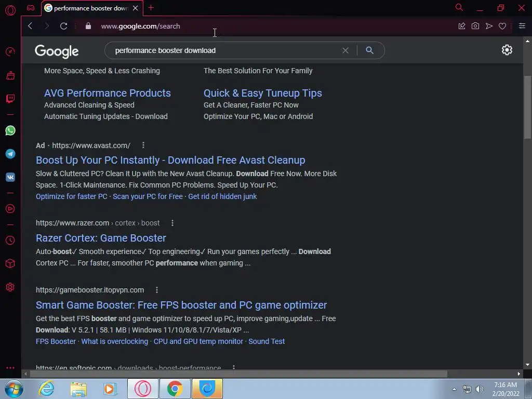This screenshot has width=532, height=399.
Task: Reload the current page
Action: pos(63,26)
